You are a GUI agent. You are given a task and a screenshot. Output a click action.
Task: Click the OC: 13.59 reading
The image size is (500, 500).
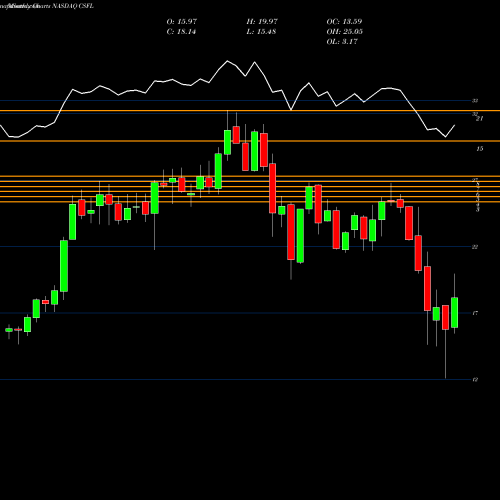point(344,22)
